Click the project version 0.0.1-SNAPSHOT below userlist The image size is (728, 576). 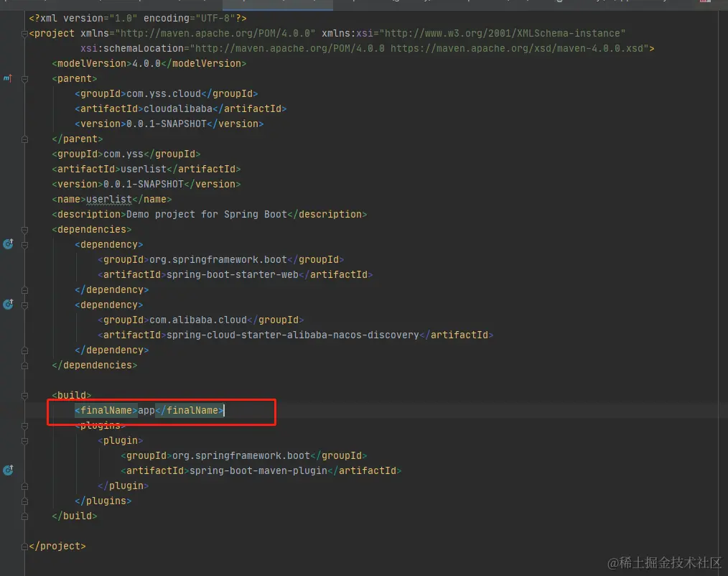[144, 184]
